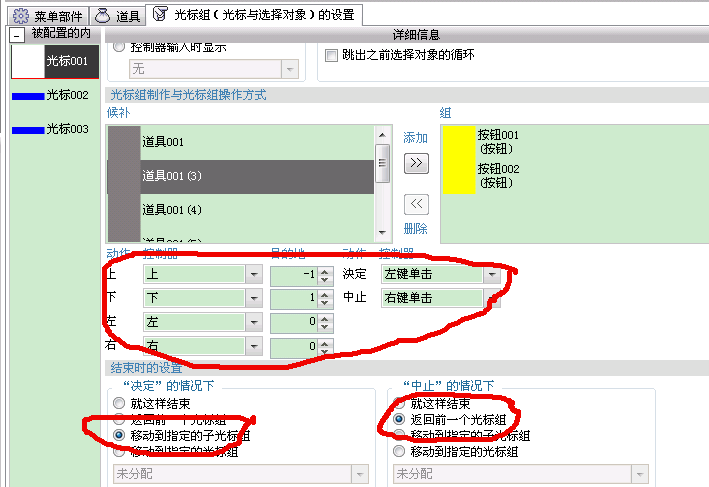Click the 删除 label
Screen dimensions: 709x487
[x=415, y=229]
